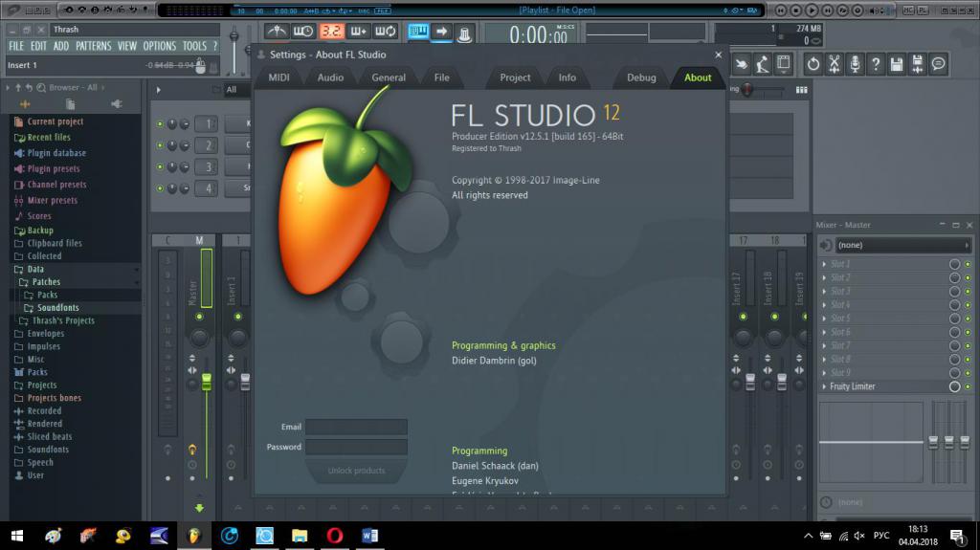Click the Password input field
The width and height of the screenshot is (980, 550).
coord(356,447)
